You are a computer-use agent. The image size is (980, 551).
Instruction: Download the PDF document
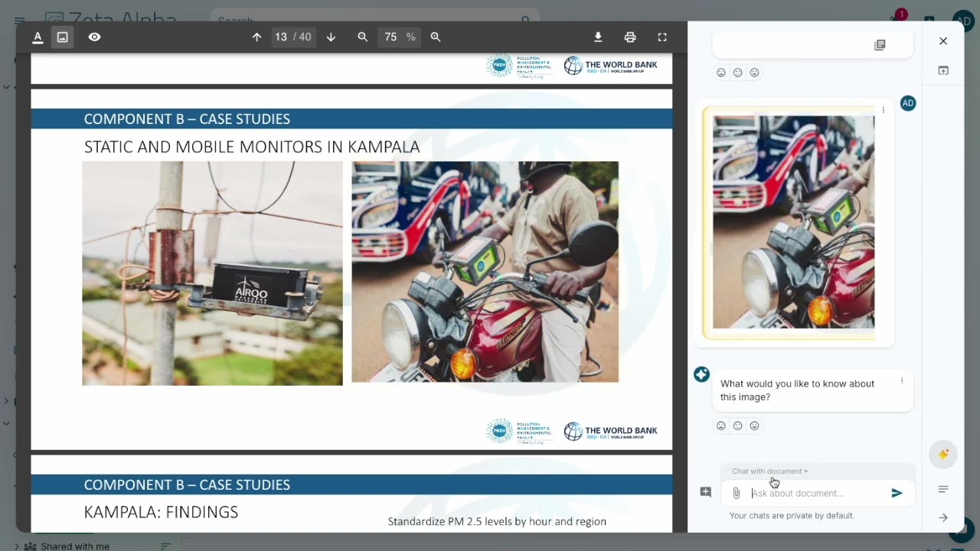(x=598, y=37)
